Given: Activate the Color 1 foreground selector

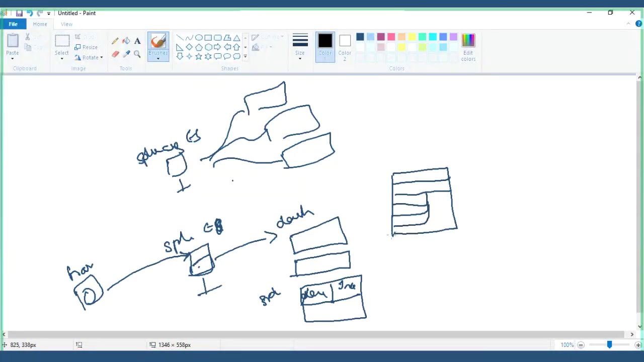Looking at the screenshot, I should coord(325,47).
